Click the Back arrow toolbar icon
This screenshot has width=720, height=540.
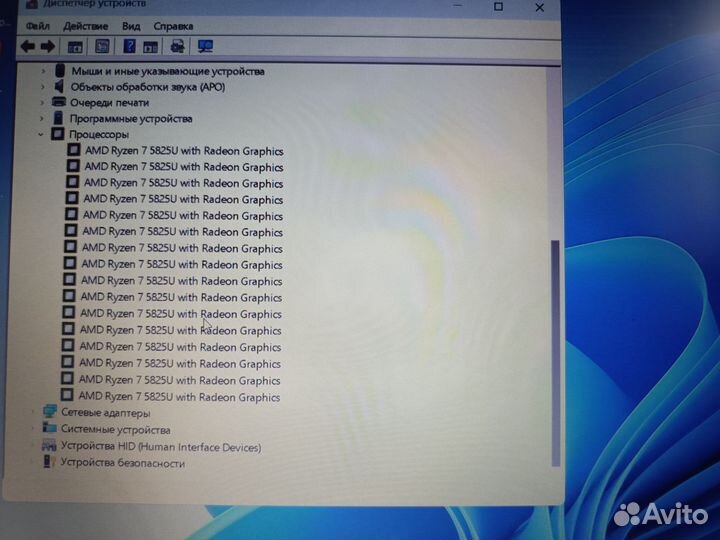tap(28, 46)
